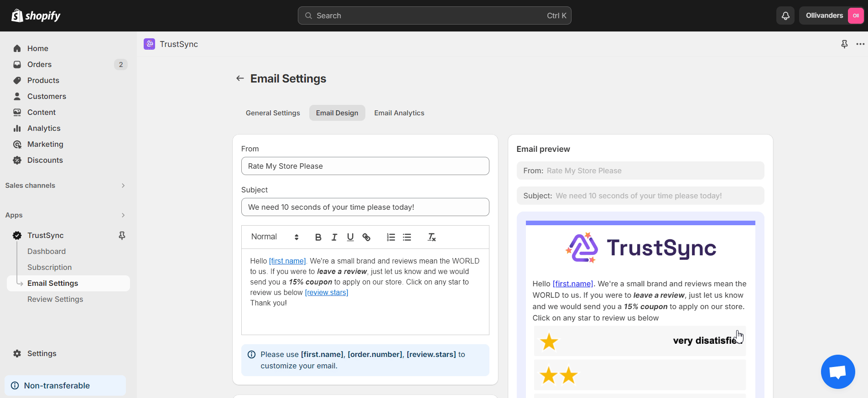Click the Subject input field
Screen dimensions: 868x398
pyautogui.click(x=365, y=207)
